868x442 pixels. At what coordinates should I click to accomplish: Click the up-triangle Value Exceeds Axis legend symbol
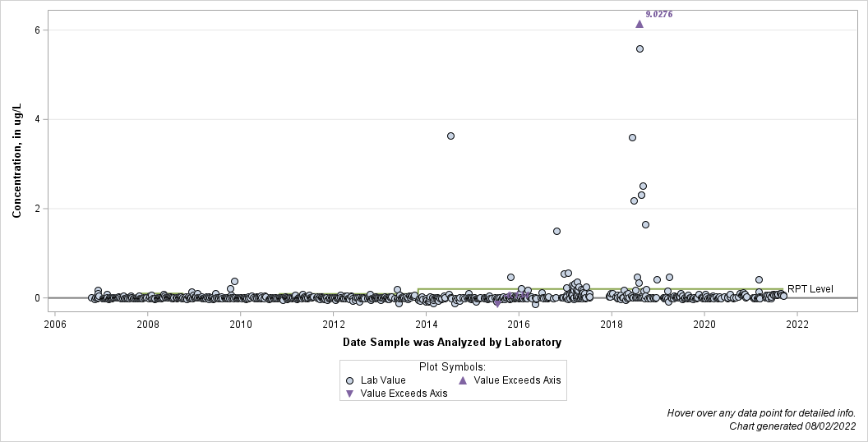pyautogui.click(x=463, y=380)
